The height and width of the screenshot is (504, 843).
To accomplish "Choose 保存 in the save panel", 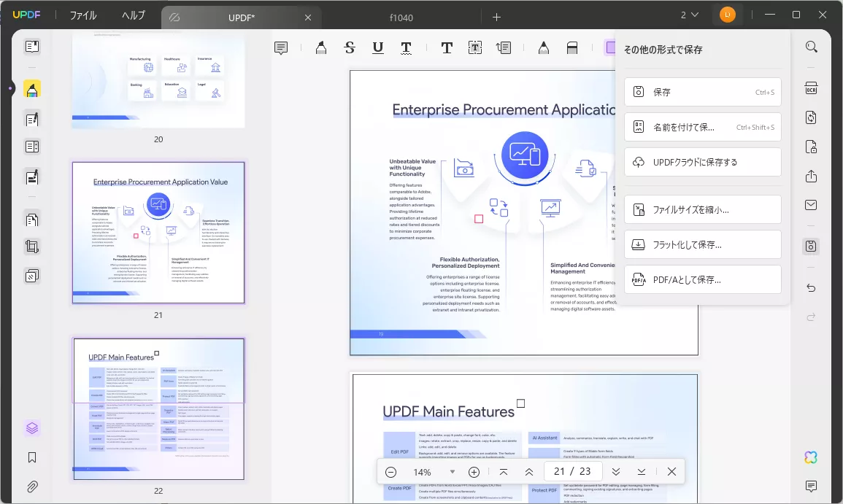I will (703, 92).
